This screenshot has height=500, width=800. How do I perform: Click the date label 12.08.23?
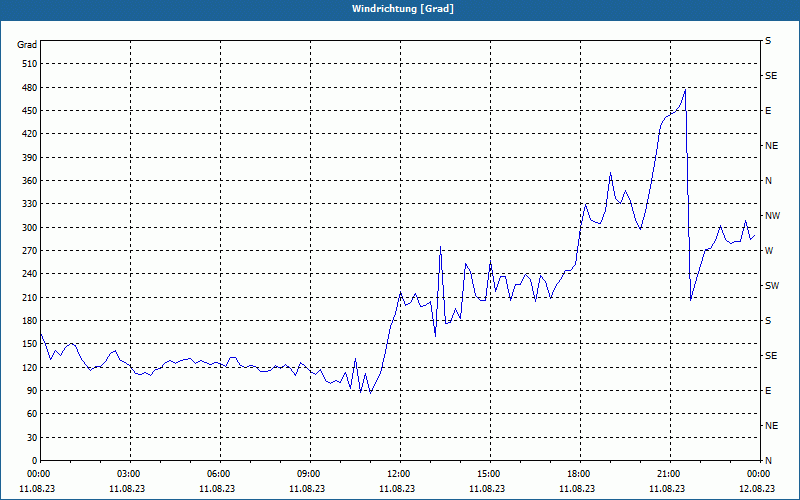click(x=757, y=488)
